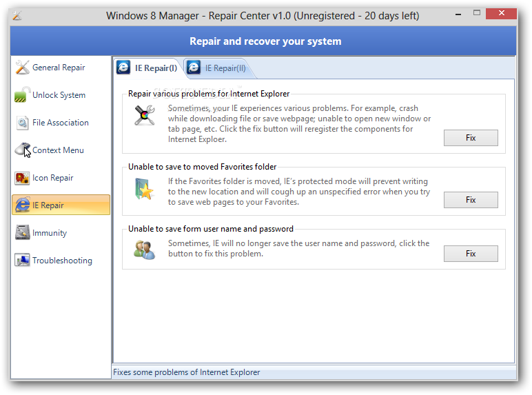The width and height of the screenshot is (532, 395).
Task: Maximize the Repair Center window
Action: tap(477, 13)
